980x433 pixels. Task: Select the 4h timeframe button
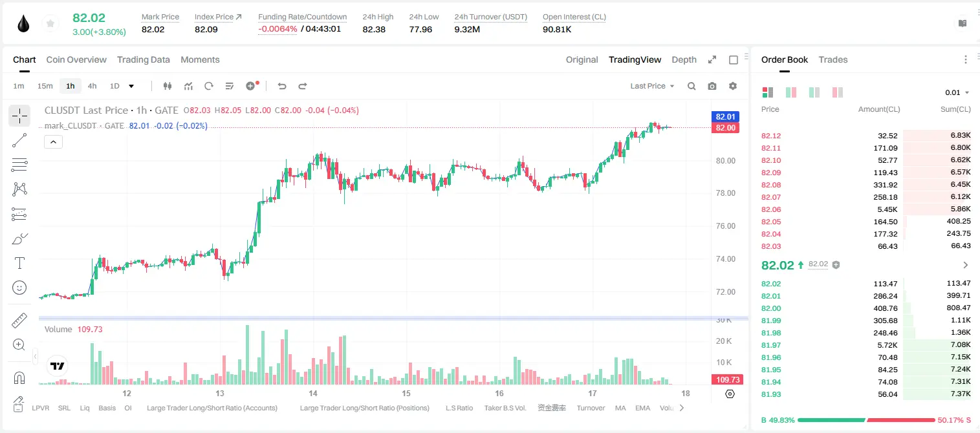[93, 86]
